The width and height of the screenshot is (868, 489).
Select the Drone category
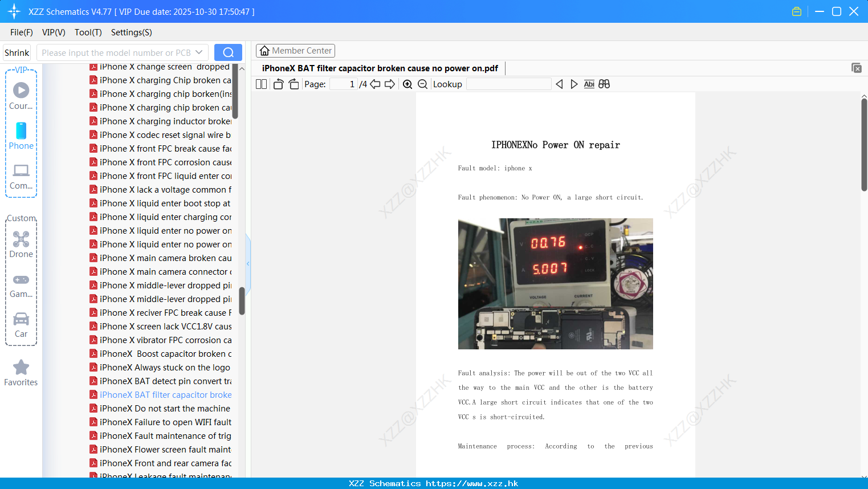[21, 244]
